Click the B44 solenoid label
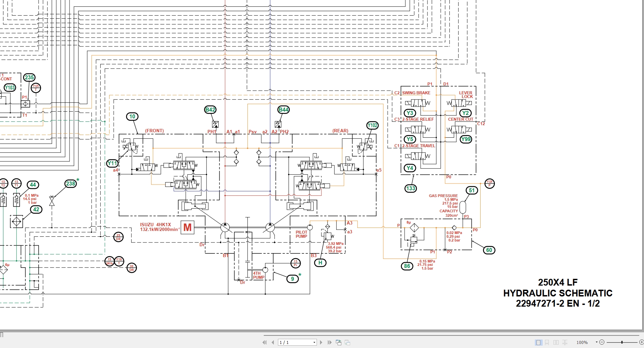The image size is (644, 348). point(283,110)
